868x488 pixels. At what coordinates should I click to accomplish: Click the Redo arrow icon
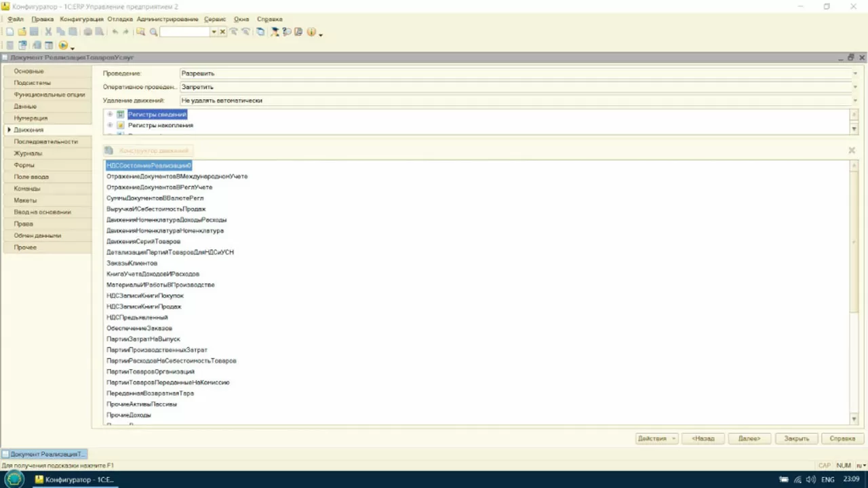(x=125, y=31)
